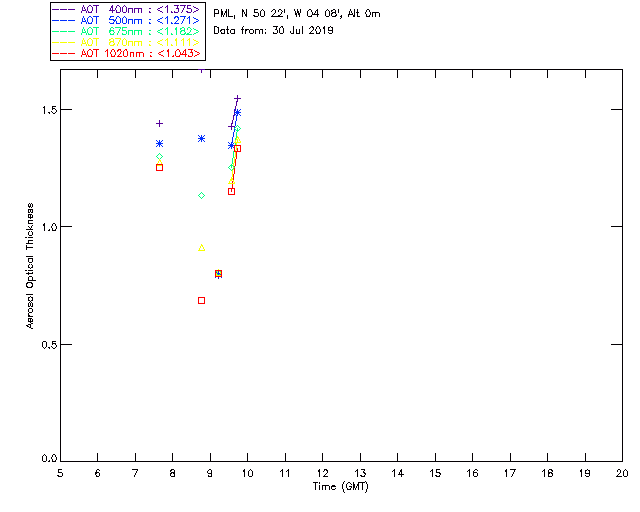Image resolution: width=640 pixels, height=512 pixels.
Task: Select the x-axis tick label '9'
Action: tap(210, 473)
